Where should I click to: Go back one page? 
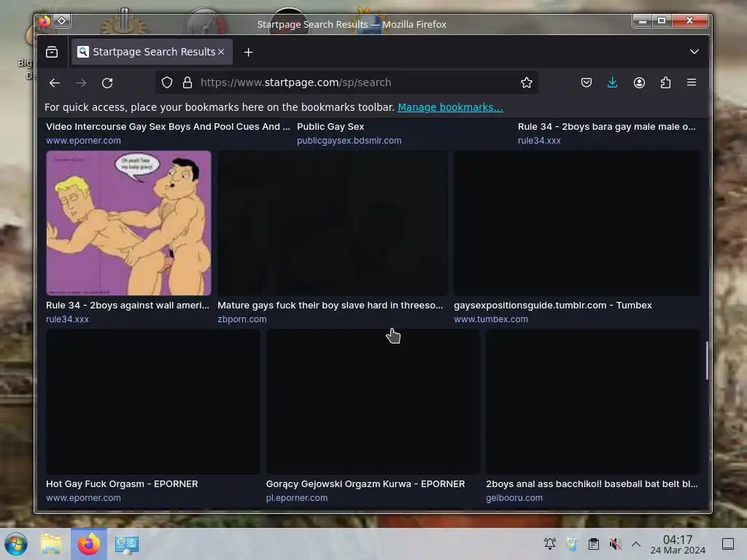click(54, 83)
